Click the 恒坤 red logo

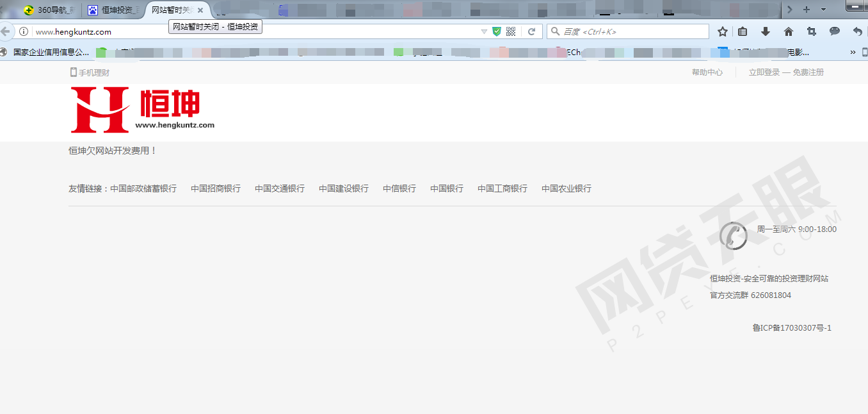pos(142,110)
